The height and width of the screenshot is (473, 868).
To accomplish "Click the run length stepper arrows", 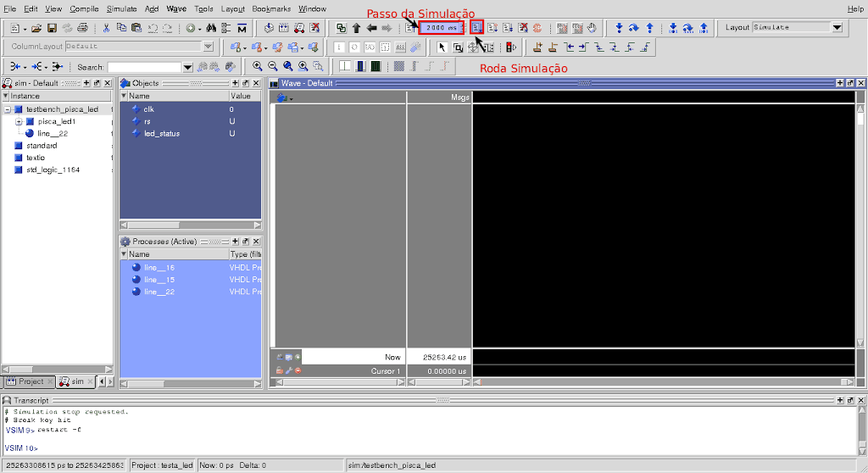I will (463, 28).
